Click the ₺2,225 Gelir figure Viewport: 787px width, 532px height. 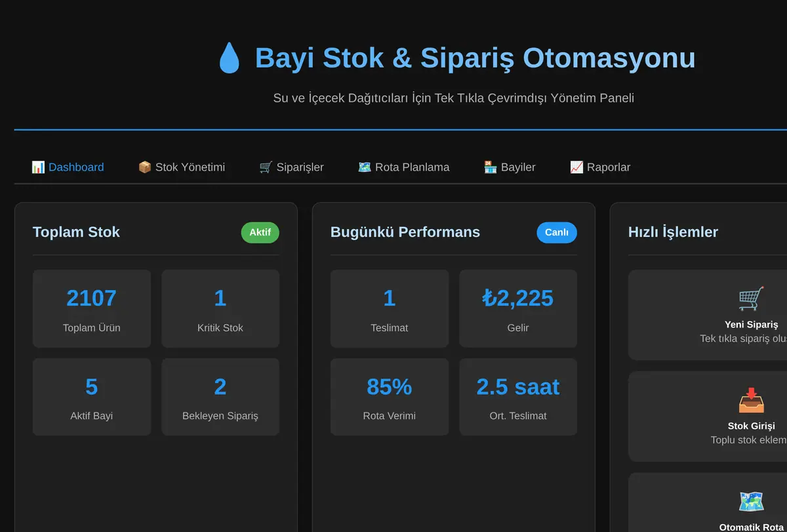pos(518,298)
